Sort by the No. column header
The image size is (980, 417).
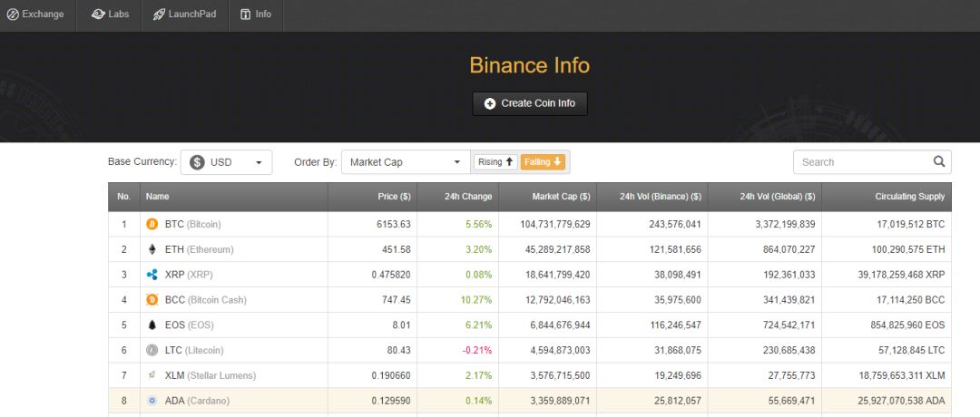click(x=123, y=197)
